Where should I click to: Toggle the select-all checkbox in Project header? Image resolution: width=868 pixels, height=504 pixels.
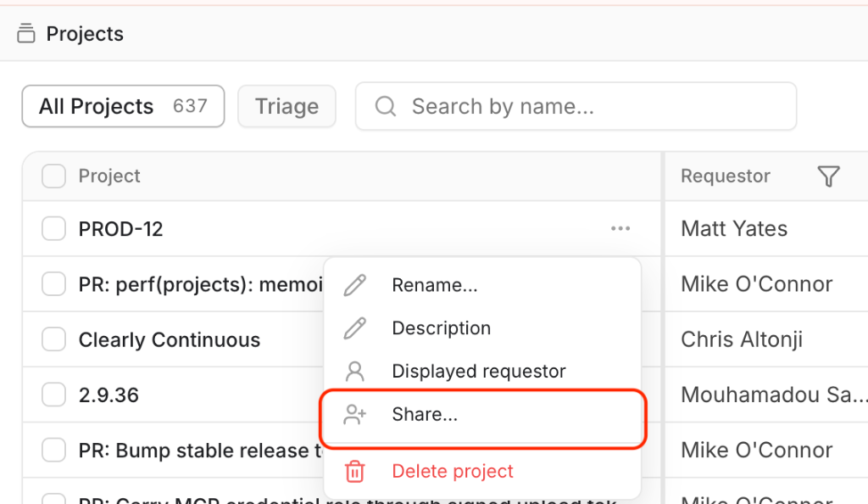point(53,176)
